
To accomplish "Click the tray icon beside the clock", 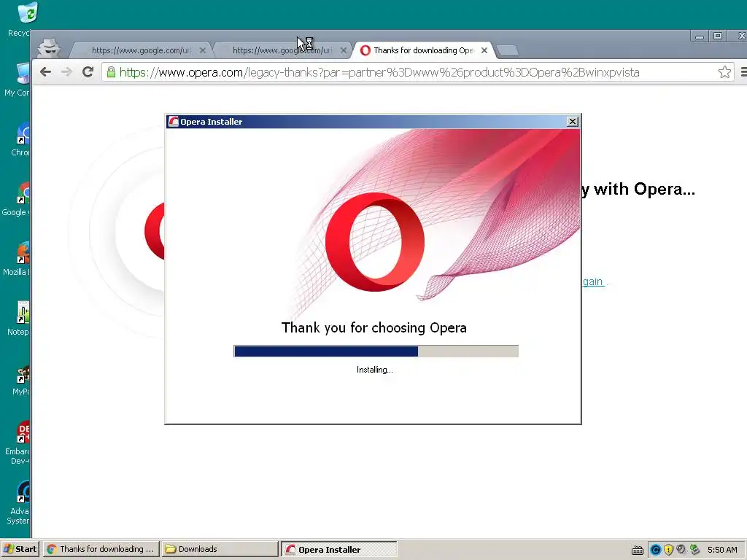I will [x=694, y=550].
